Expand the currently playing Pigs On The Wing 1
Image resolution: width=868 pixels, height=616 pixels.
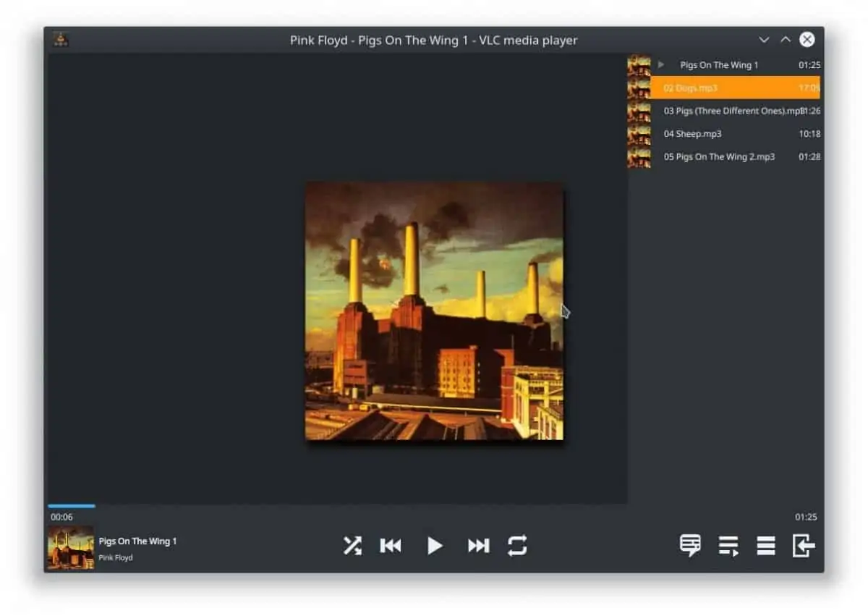660,64
